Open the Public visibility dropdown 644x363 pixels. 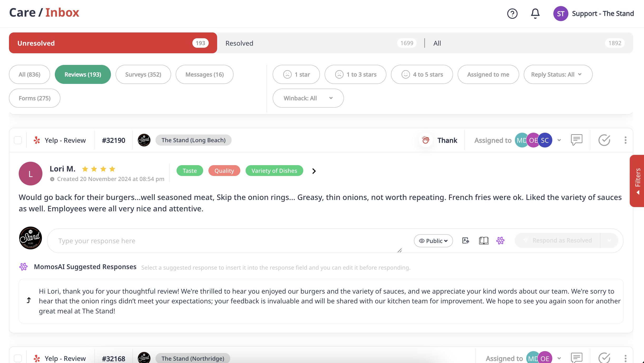[433, 241]
